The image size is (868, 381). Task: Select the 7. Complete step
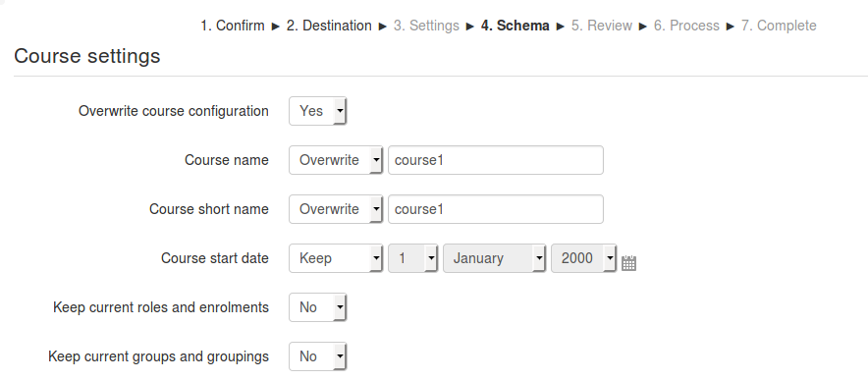point(779,27)
